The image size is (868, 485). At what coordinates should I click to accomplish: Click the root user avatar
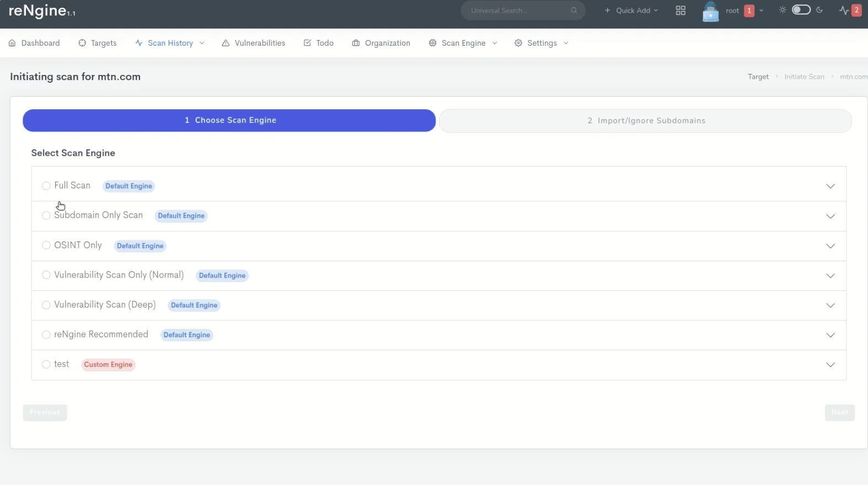(710, 11)
